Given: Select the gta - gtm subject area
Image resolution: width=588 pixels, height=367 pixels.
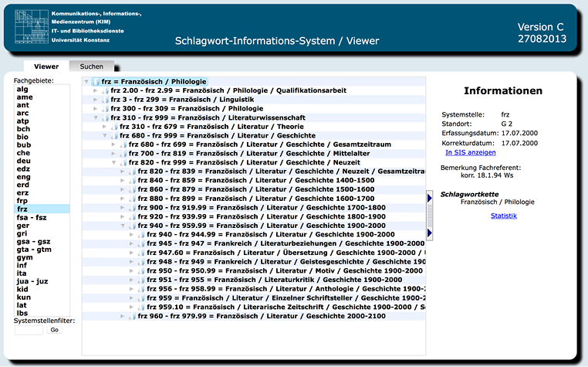Looking at the screenshot, I should (x=34, y=250).
